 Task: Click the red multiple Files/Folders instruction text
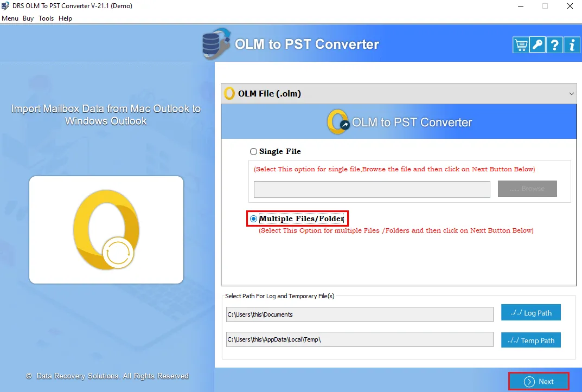396,230
